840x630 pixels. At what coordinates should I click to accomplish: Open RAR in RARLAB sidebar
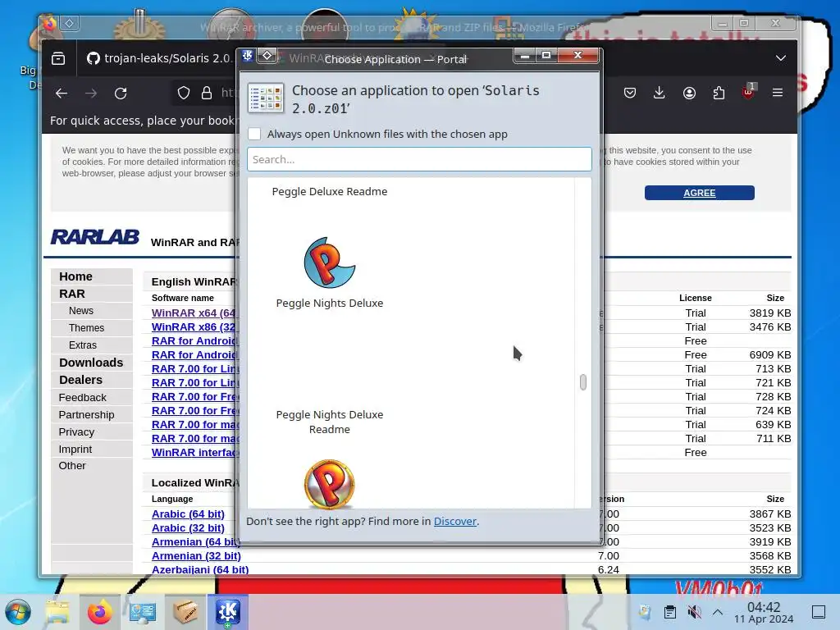(72, 294)
